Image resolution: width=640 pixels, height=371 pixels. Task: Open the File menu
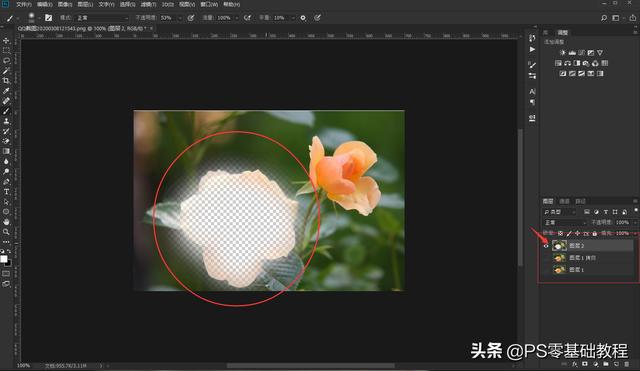coord(24,4)
